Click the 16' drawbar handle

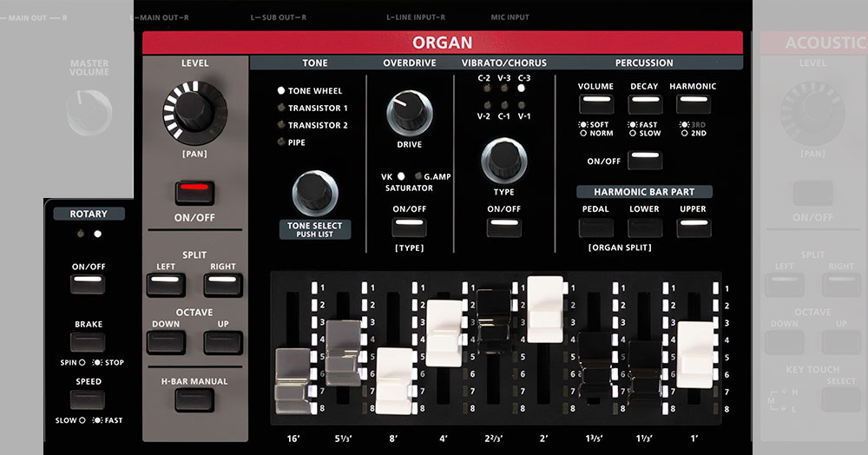point(293,381)
